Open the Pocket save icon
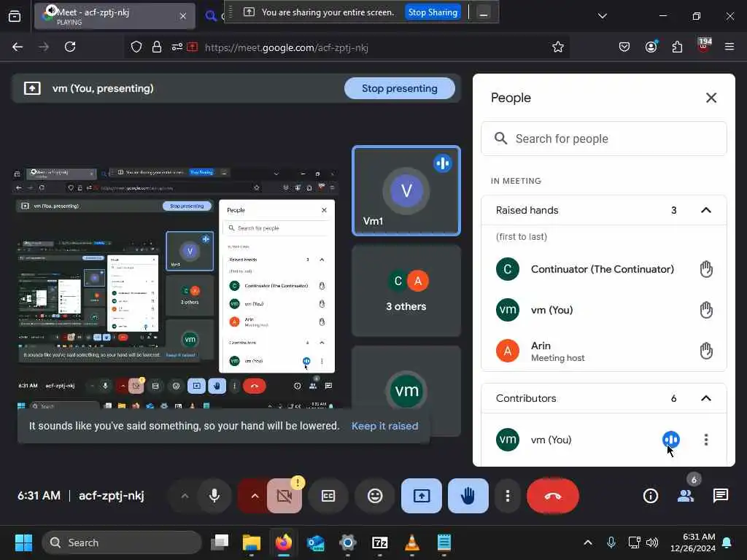747x560 pixels. point(624,47)
